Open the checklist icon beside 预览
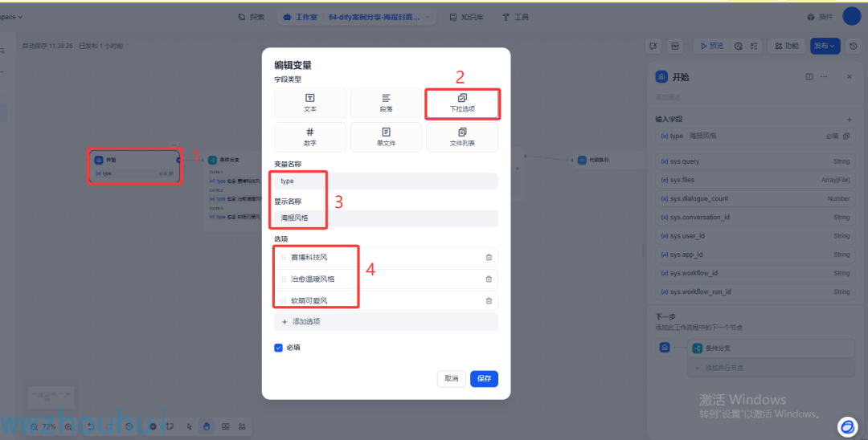The width and height of the screenshot is (868, 440). click(x=753, y=46)
